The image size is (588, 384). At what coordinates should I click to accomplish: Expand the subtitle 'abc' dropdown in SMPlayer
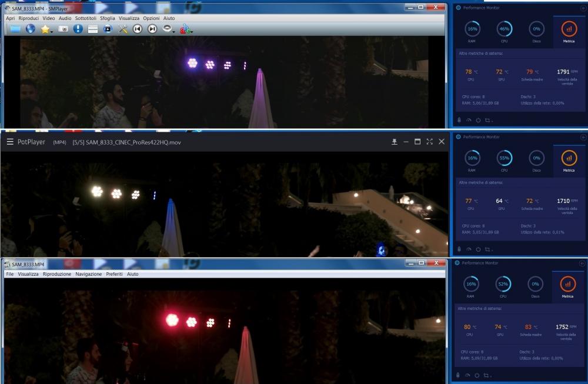191,31
